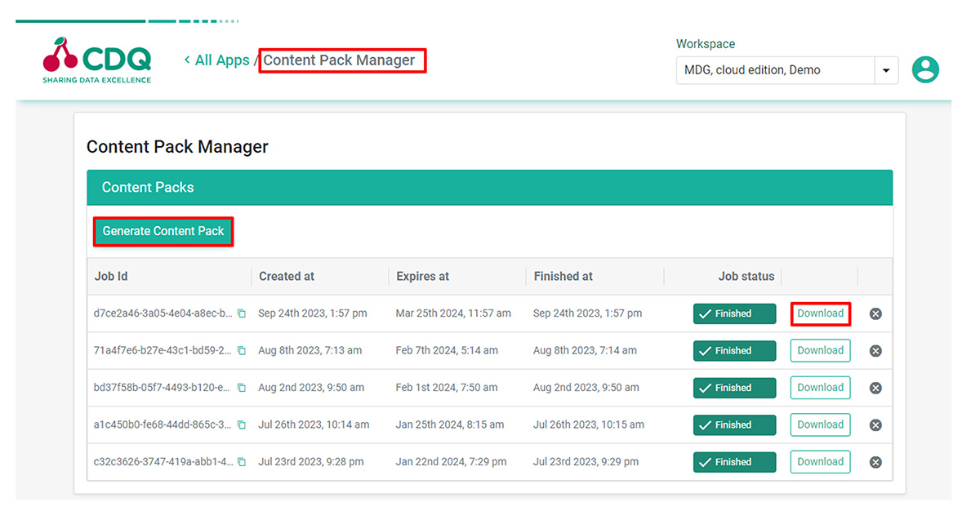Open the user profile avatar
This screenshot has height=520, width=980.
point(925,70)
